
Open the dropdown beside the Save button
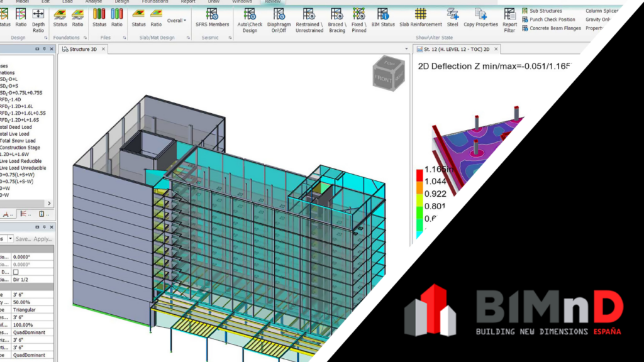coord(11,239)
